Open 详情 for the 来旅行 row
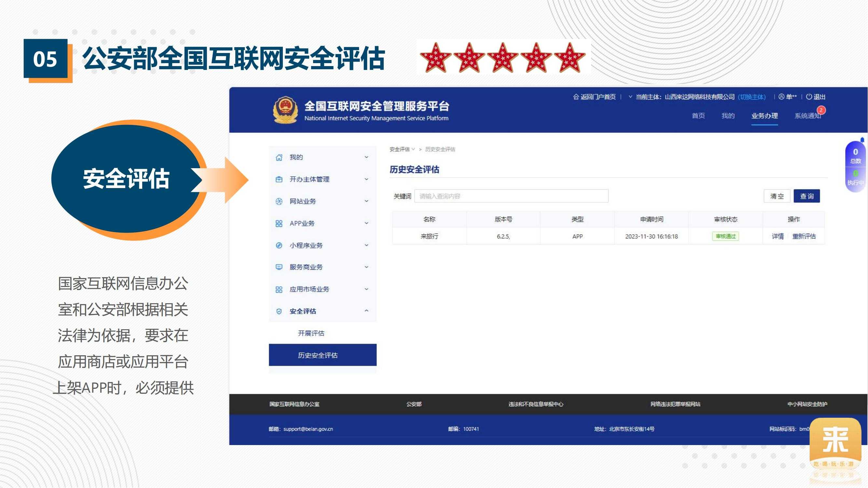Image resolution: width=868 pixels, height=488 pixels. (778, 237)
